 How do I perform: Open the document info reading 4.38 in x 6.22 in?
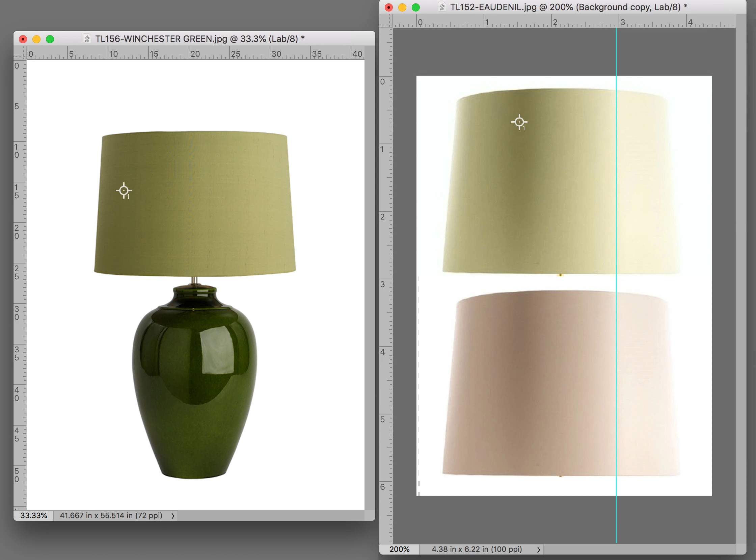[477, 549]
